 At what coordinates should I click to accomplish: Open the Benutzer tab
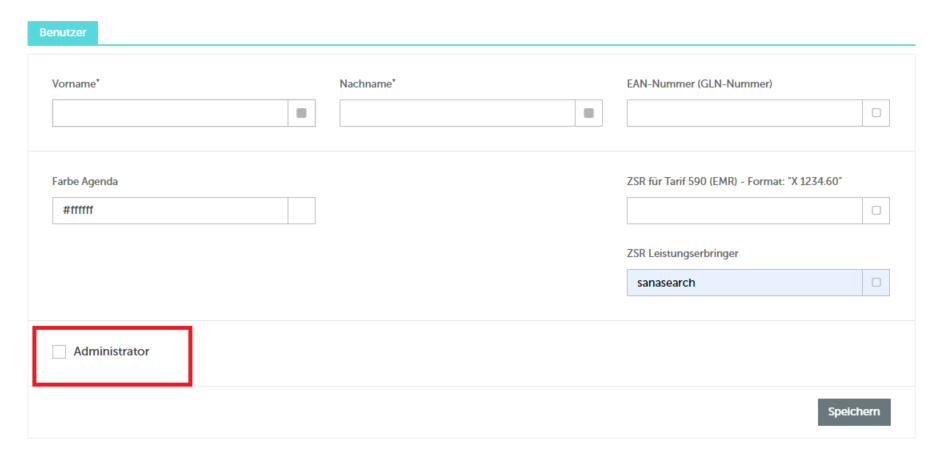[x=63, y=33]
